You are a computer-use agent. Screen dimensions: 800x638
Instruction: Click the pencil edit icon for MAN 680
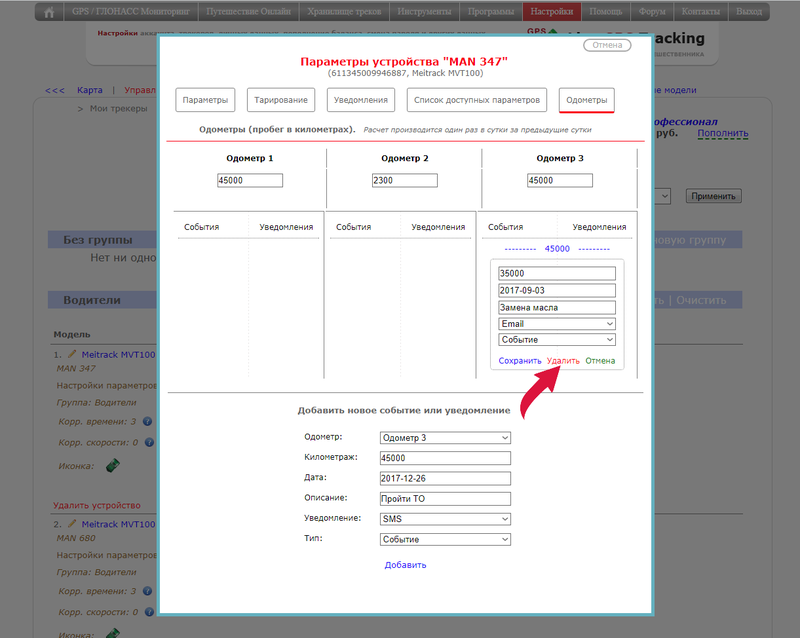pyautogui.click(x=72, y=524)
